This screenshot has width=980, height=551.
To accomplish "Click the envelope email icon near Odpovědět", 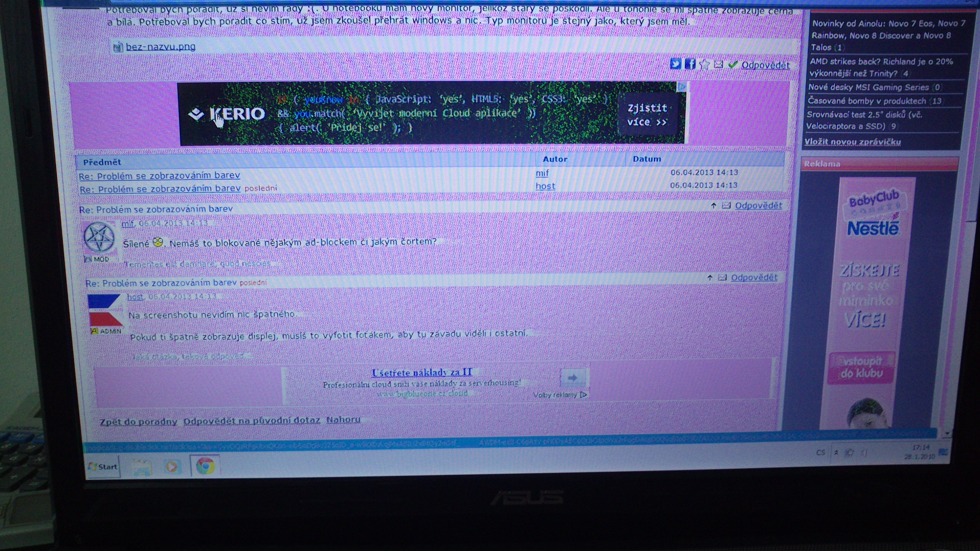I will click(x=718, y=65).
